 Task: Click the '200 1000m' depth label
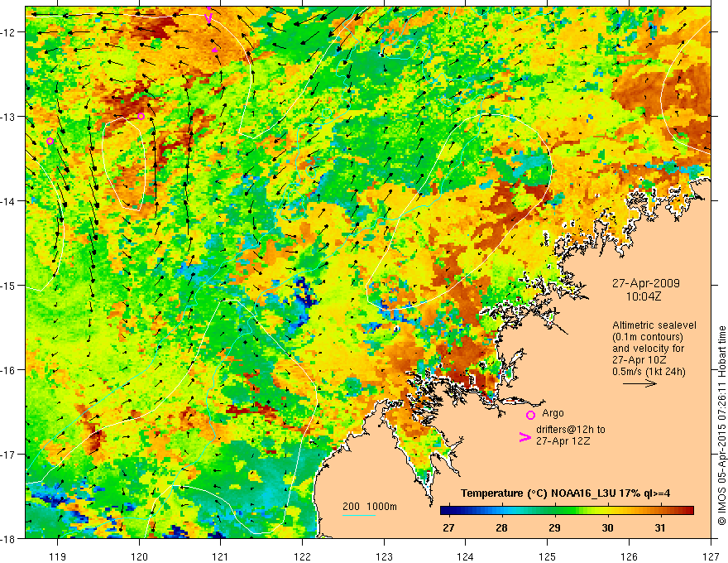tap(370, 507)
